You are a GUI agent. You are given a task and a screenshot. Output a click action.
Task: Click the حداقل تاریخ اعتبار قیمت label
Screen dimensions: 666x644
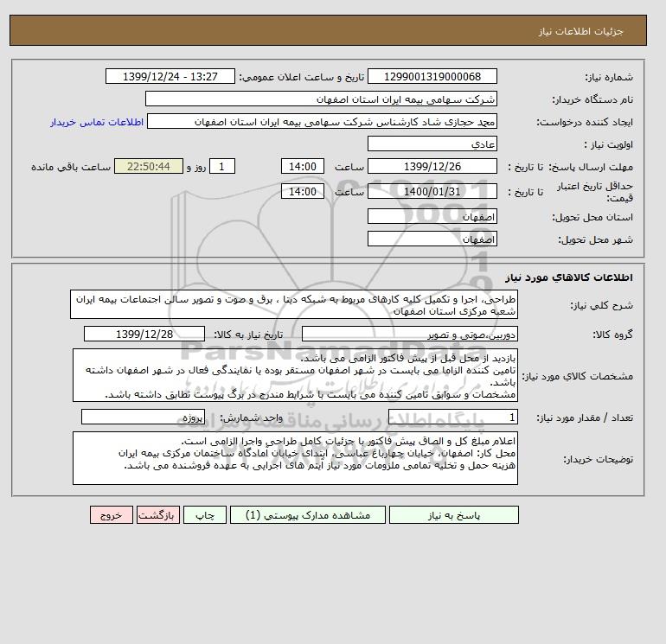[x=595, y=192]
